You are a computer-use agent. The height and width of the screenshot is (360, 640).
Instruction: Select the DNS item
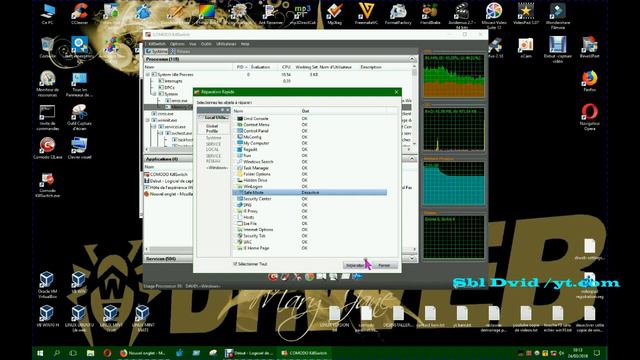click(247, 205)
